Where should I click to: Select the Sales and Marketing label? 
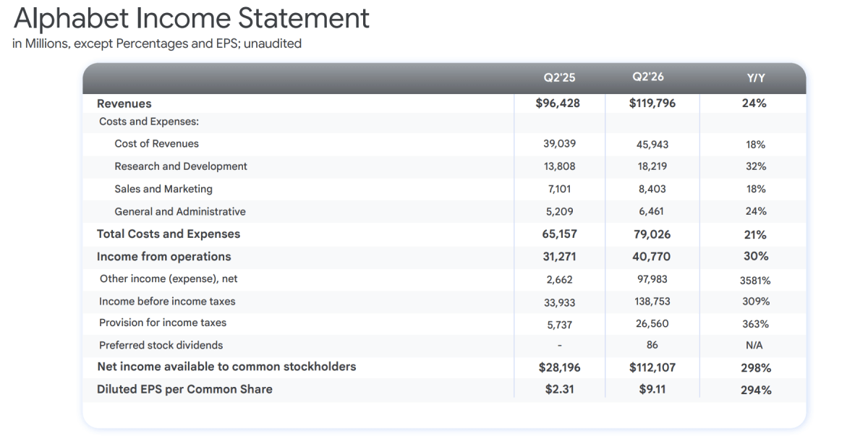click(x=163, y=189)
